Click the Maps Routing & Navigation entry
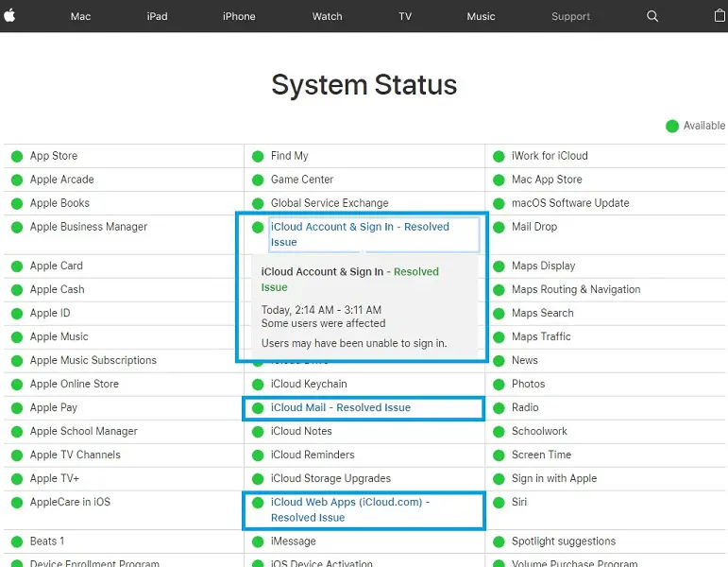This screenshot has height=567, width=728. pos(576,289)
